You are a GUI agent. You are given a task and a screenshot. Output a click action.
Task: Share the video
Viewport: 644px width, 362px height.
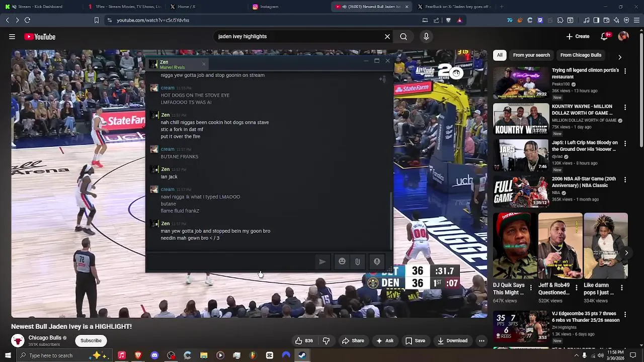coord(353,341)
